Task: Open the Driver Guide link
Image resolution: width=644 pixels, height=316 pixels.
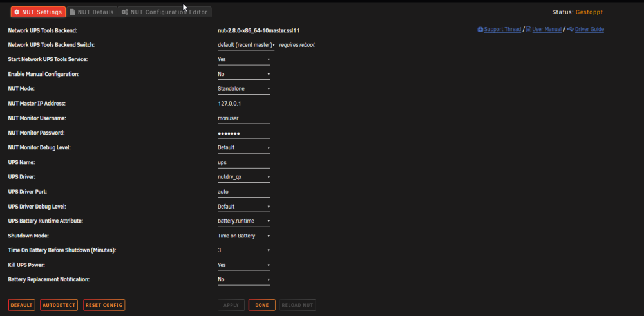Action: coord(589,30)
